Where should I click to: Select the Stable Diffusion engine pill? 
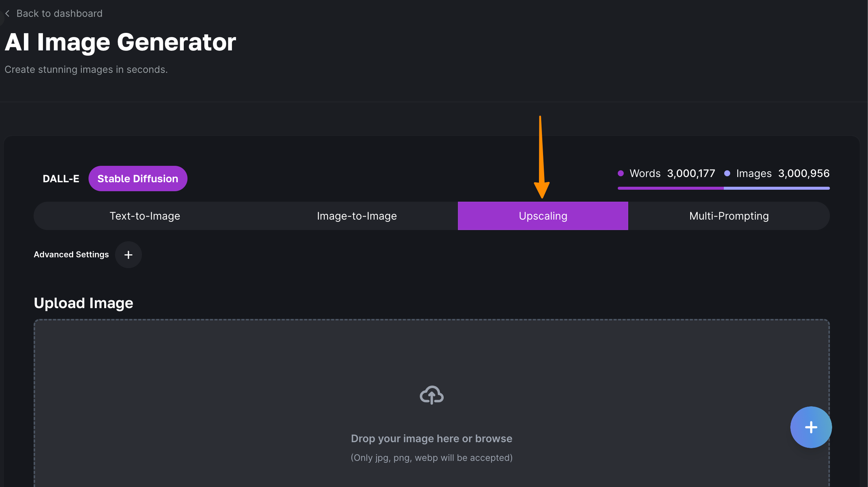pyautogui.click(x=138, y=179)
